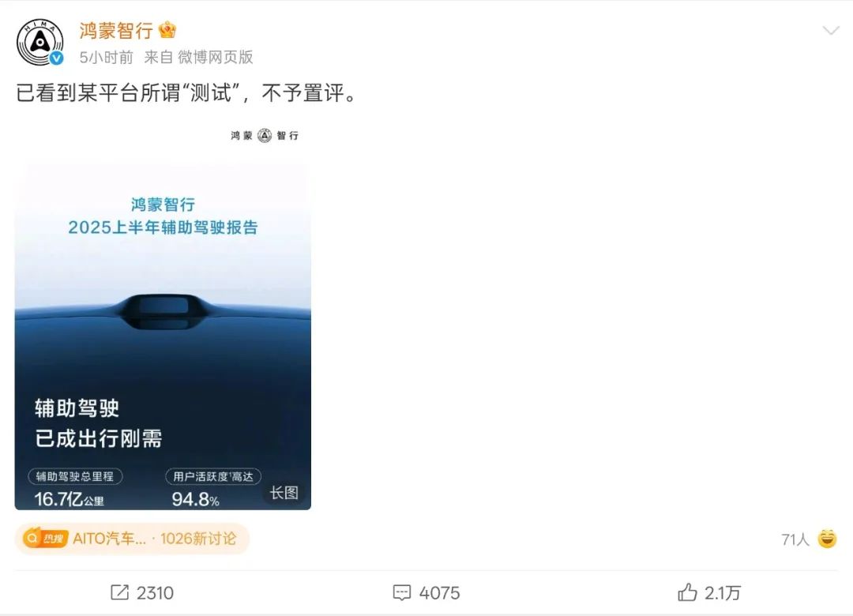Click the 长图 label on image
This screenshot has width=853, height=616.
tap(284, 493)
